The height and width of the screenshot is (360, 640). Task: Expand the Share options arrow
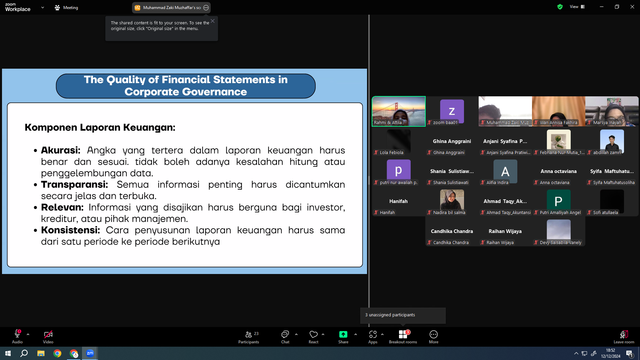pos(355,334)
